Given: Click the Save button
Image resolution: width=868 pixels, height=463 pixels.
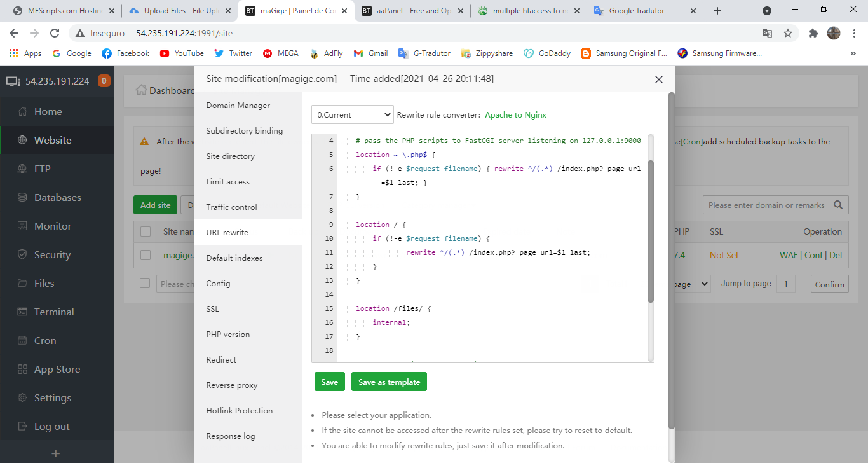Looking at the screenshot, I should point(329,382).
